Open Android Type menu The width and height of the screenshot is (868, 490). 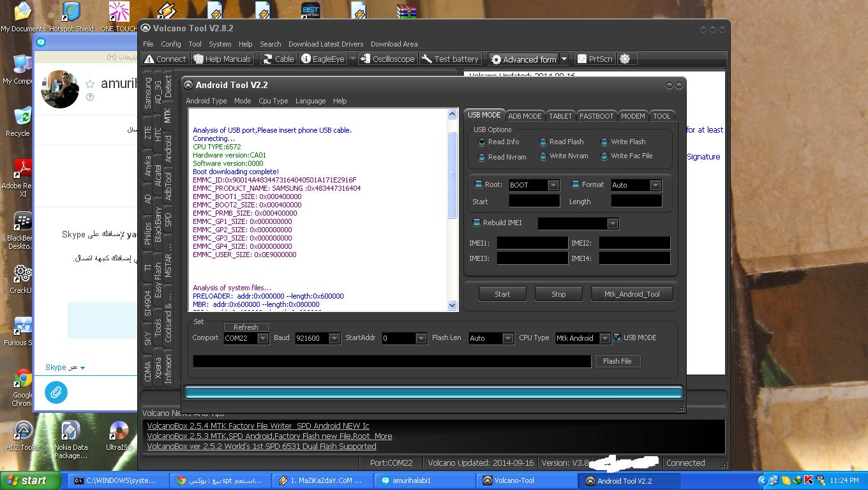pos(206,101)
